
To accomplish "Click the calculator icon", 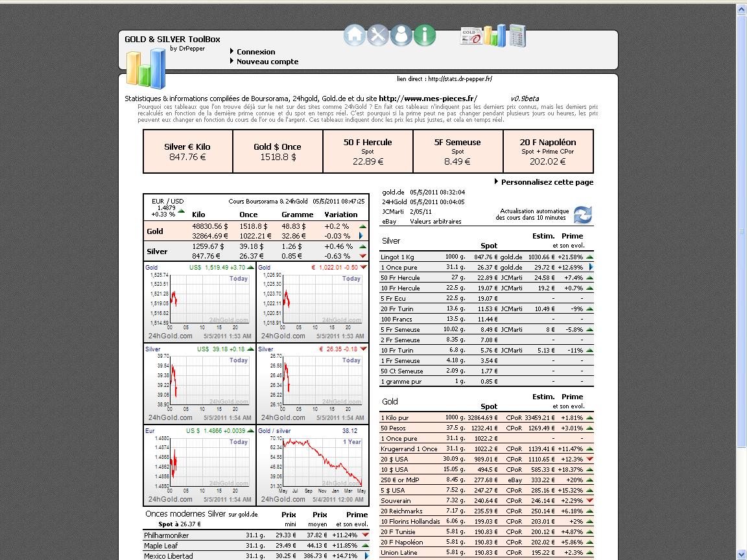I will [517, 36].
